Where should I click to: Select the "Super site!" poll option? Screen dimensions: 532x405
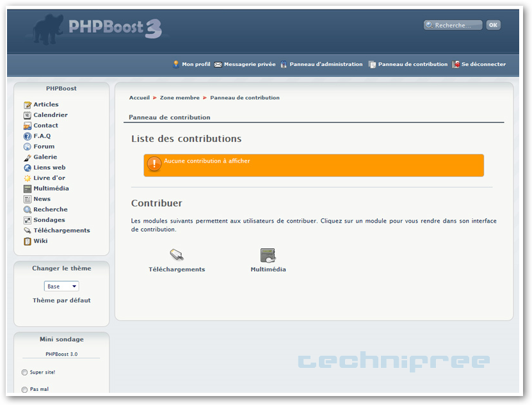tap(25, 372)
